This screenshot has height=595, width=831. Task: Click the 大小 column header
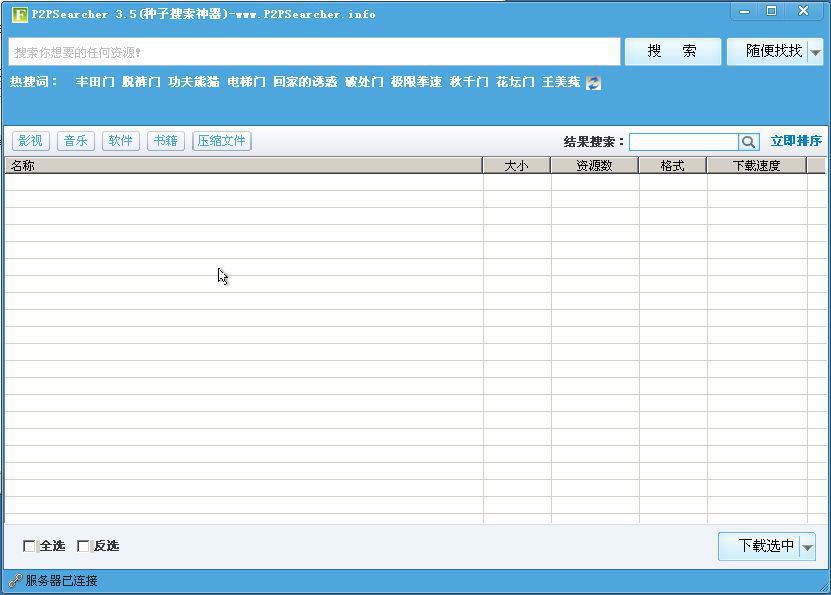coord(517,164)
